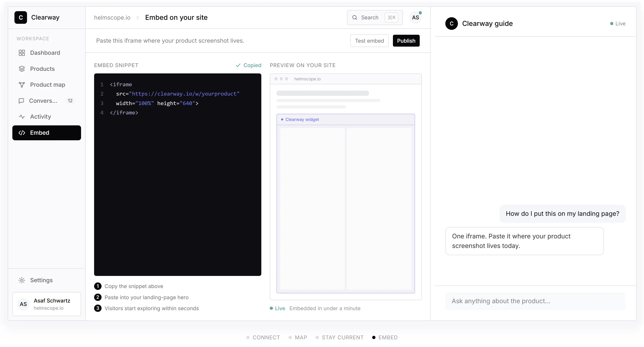
Task: Switch to STAY CURRENT step
Action: (340, 337)
